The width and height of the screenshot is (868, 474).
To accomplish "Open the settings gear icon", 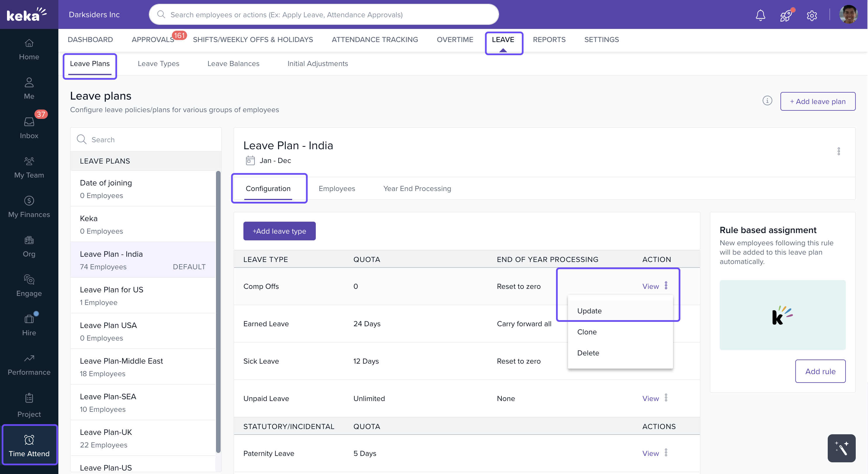I will [811, 15].
